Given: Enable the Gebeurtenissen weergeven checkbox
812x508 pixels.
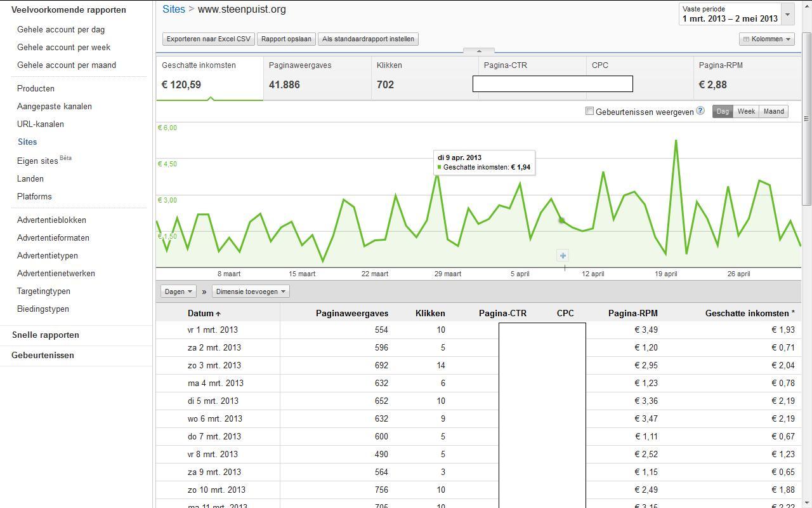Looking at the screenshot, I should coord(589,111).
